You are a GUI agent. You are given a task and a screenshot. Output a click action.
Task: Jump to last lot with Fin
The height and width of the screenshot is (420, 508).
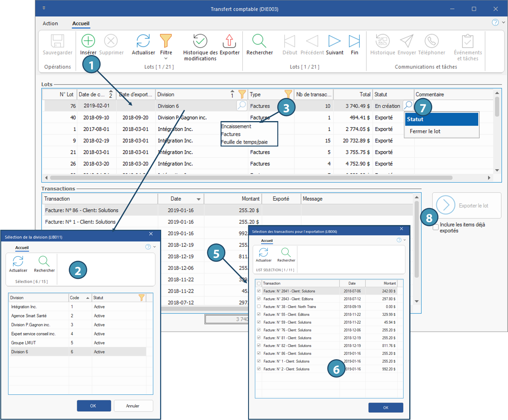coord(354,41)
